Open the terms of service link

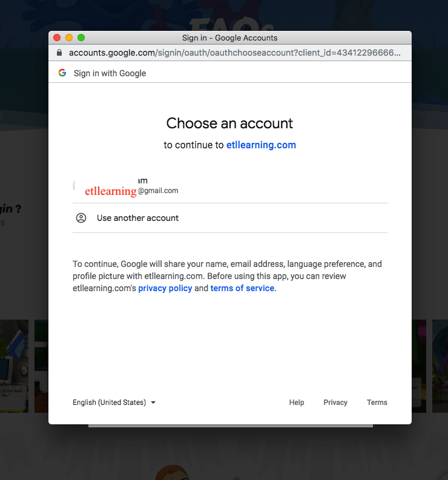(x=242, y=288)
